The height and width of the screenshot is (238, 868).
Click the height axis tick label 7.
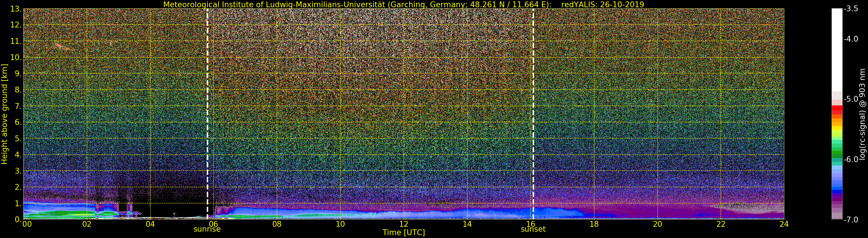pos(18,106)
